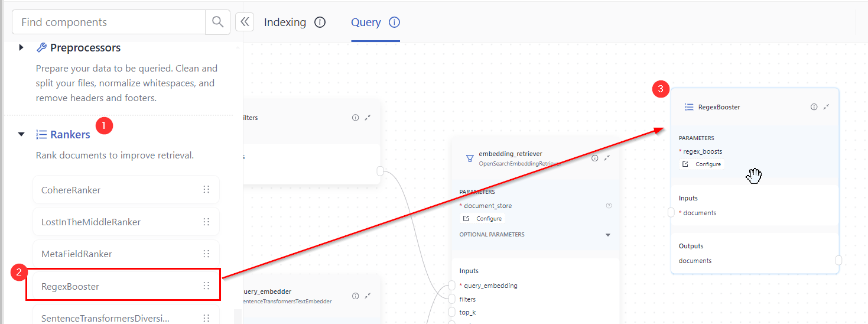Click the external-link icon beside regex_boosts Configure
The height and width of the screenshot is (324, 868).
685,164
